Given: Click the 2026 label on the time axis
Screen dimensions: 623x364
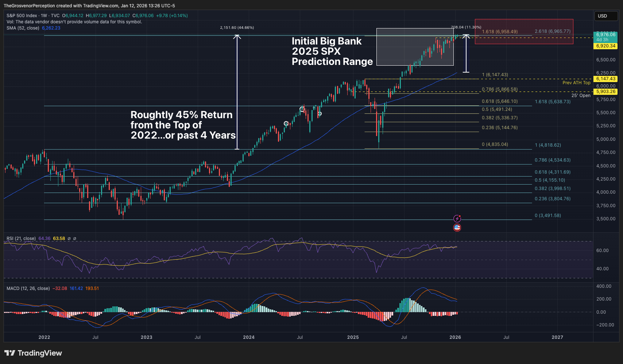Looking at the screenshot, I should click(455, 337).
